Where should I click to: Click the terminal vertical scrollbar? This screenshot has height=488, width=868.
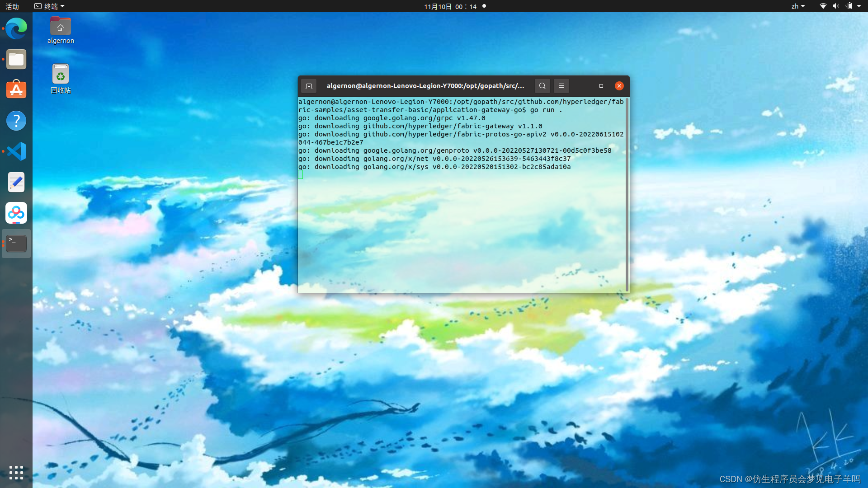tap(627, 194)
